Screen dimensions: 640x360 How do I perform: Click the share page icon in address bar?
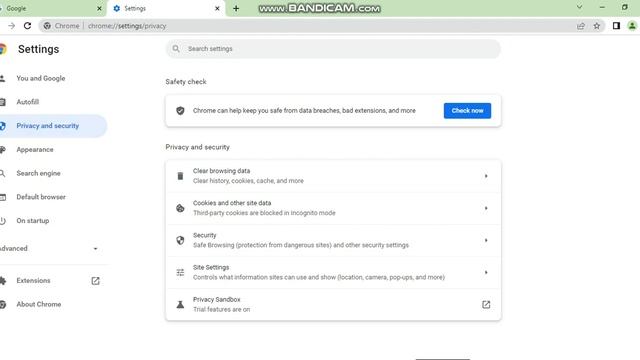(x=581, y=26)
